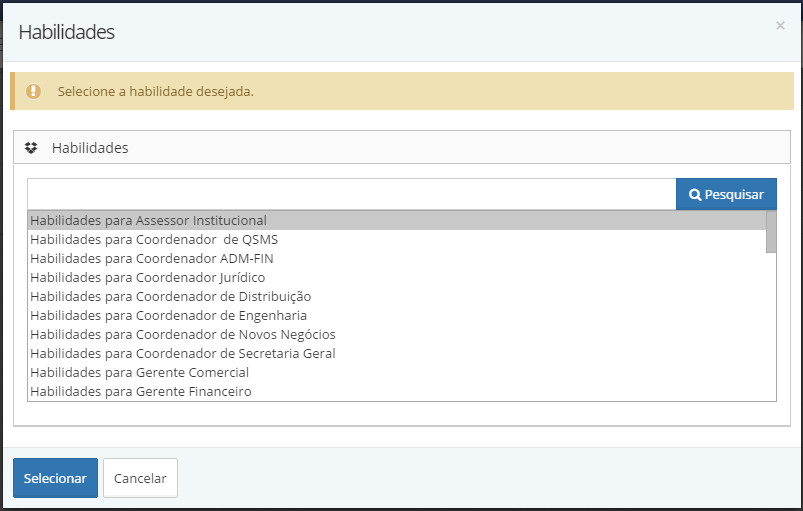Pick Habilidades para Coordenador de Secretaria Geral
Image resolution: width=803 pixels, height=511 pixels.
[397, 353]
